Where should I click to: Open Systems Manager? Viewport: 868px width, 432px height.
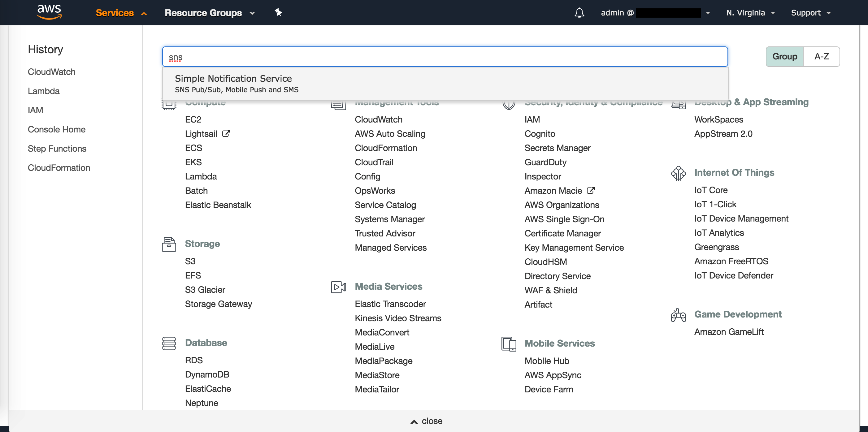[x=389, y=219]
